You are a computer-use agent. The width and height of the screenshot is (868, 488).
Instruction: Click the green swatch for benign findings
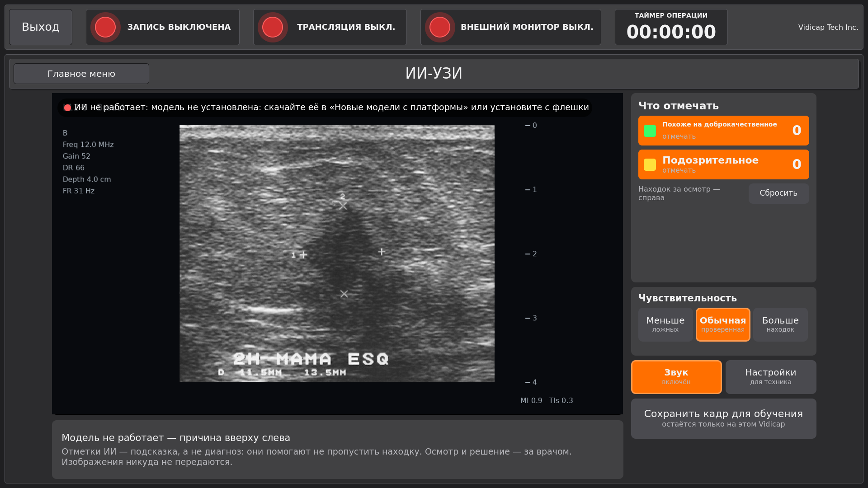coord(650,131)
